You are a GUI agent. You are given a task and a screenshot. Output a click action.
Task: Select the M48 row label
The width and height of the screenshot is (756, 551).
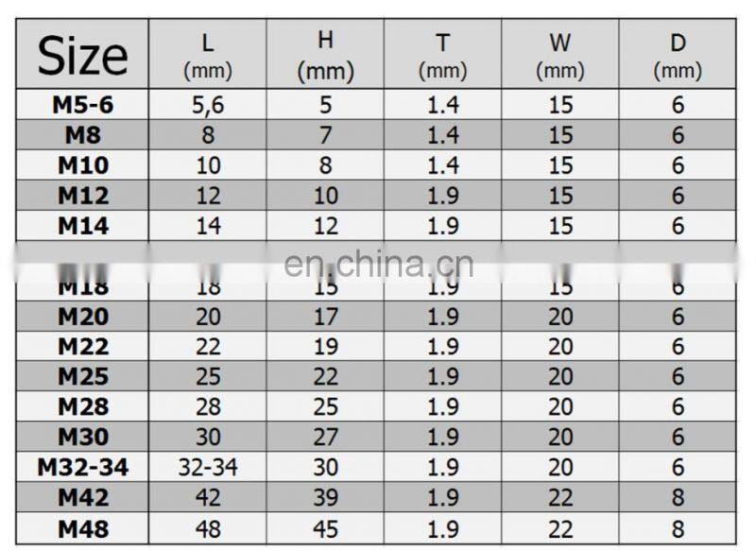[x=83, y=528]
